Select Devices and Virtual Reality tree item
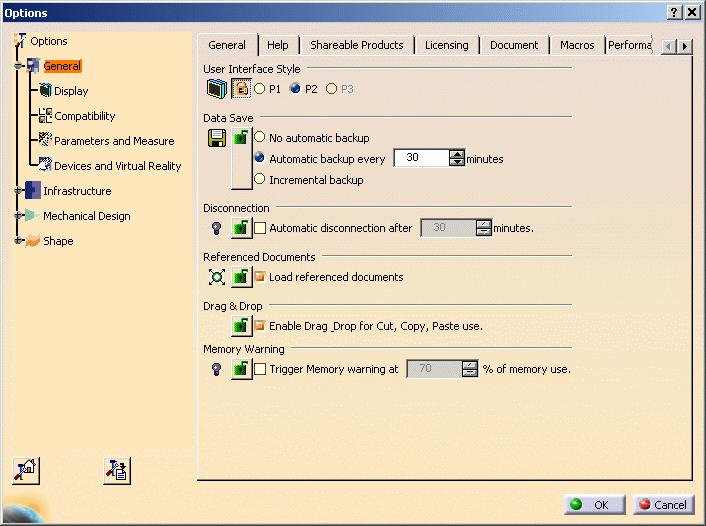This screenshot has width=706, height=526. pyautogui.click(x=118, y=166)
